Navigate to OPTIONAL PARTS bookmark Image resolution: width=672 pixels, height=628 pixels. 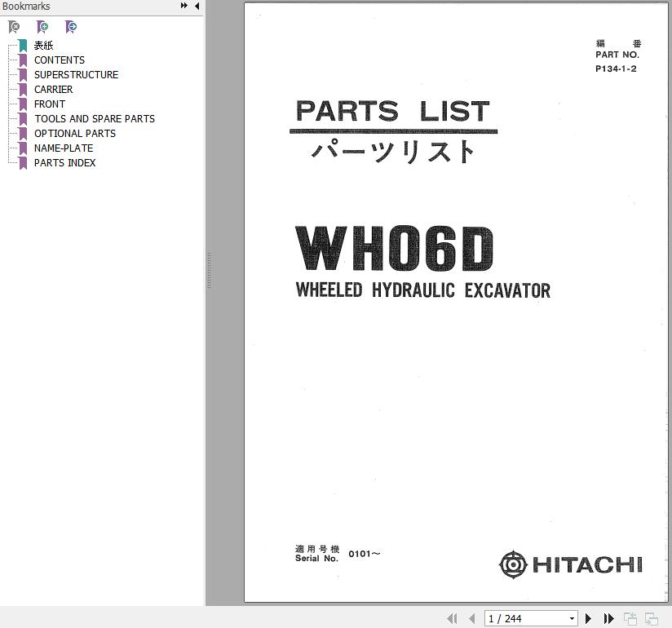pos(75,133)
